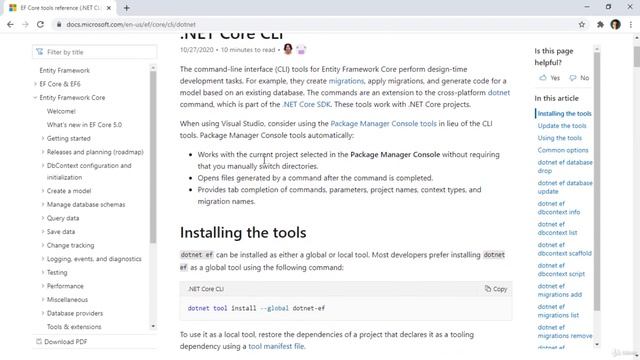Open the Chrome three-dot menu
640x360 pixels.
point(631,24)
